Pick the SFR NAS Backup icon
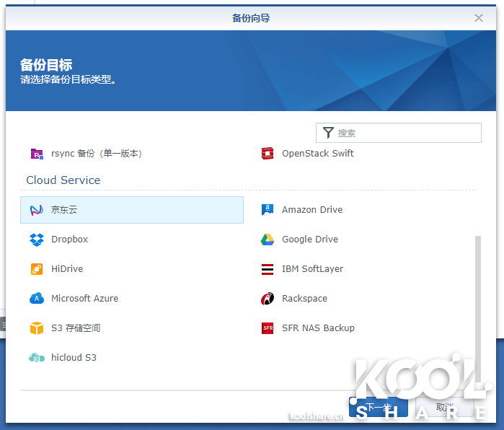 point(268,328)
